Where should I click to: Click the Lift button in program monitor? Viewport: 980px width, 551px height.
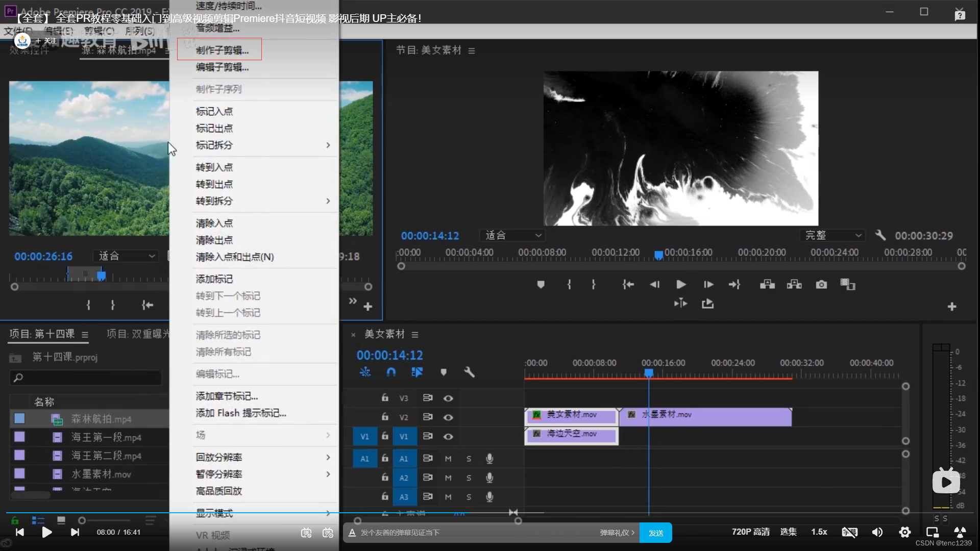pos(767,285)
